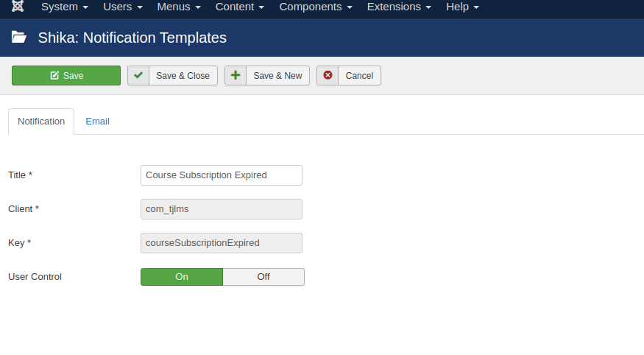Open the Components menu

(316, 7)
